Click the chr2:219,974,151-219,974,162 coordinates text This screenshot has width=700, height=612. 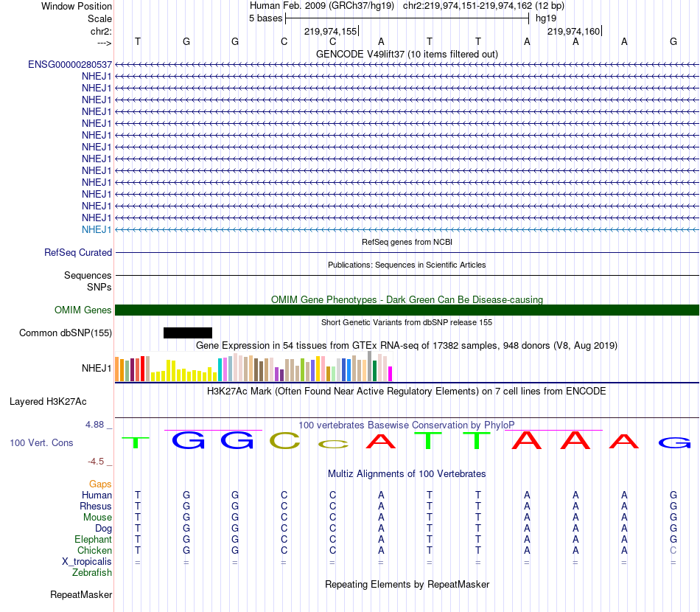coord(467,6)
